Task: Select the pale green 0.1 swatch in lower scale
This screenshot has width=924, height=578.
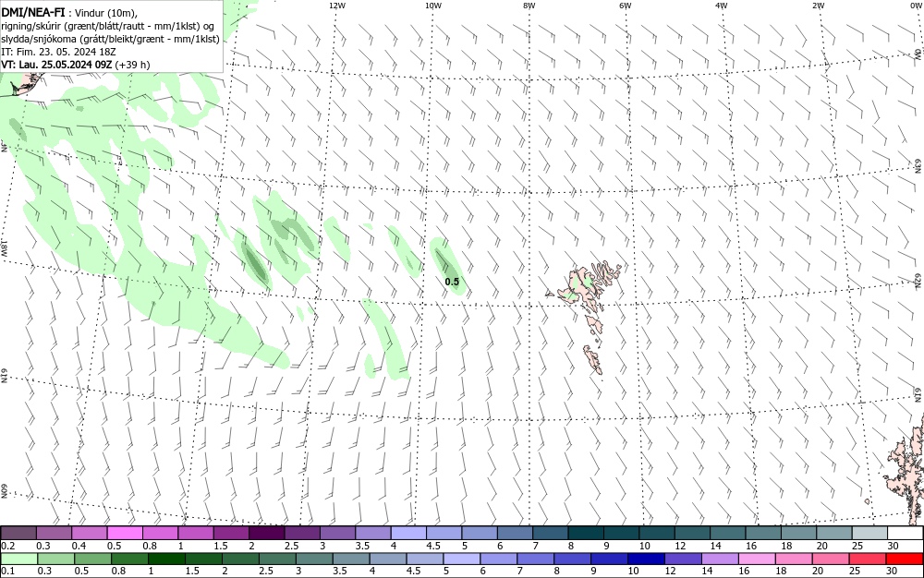Action: click(x=18, y=559)
